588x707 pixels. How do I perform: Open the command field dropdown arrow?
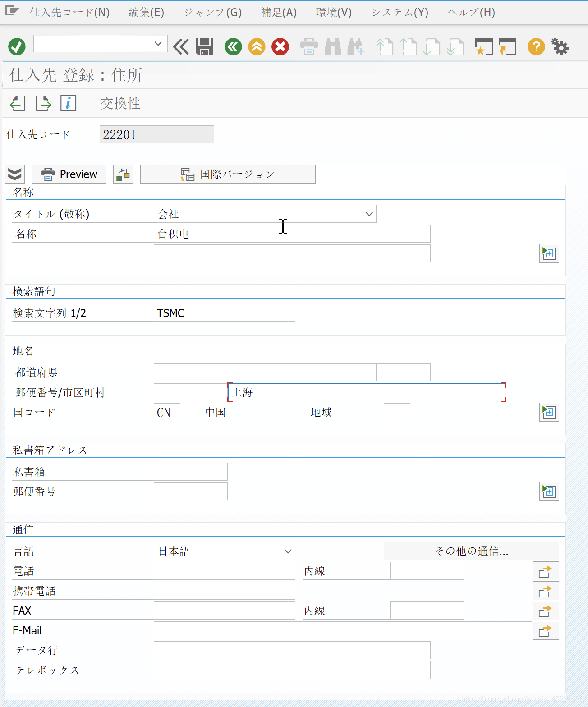point(158,44)
